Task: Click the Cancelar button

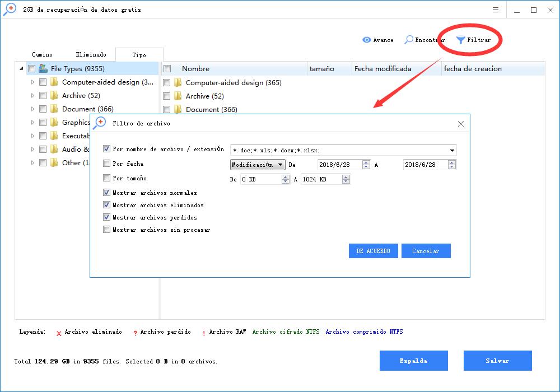Action: [426, 251]
